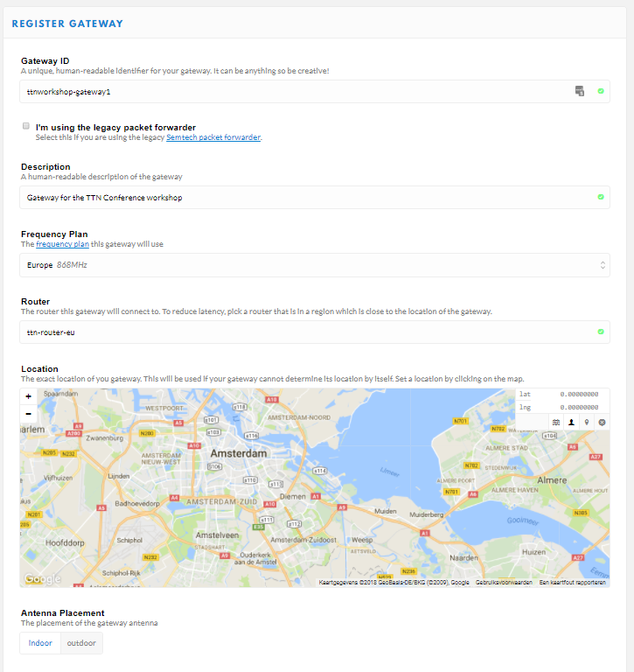Screen dimensions: 634x672
Task: Click on Zwanenburg label on the map
Action: 105,438
